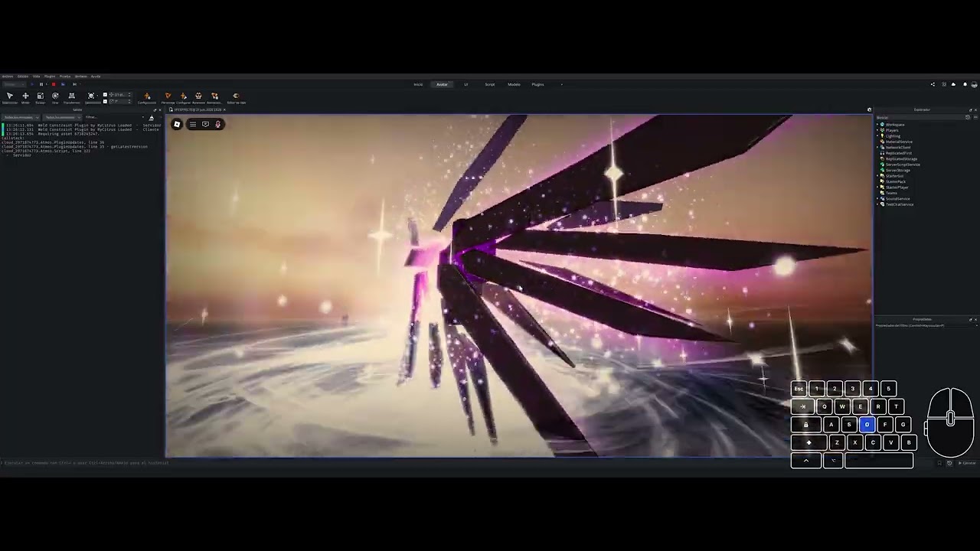
Task: Toggle the lower snap increment checkbox
Action: (x=105, y=101)
